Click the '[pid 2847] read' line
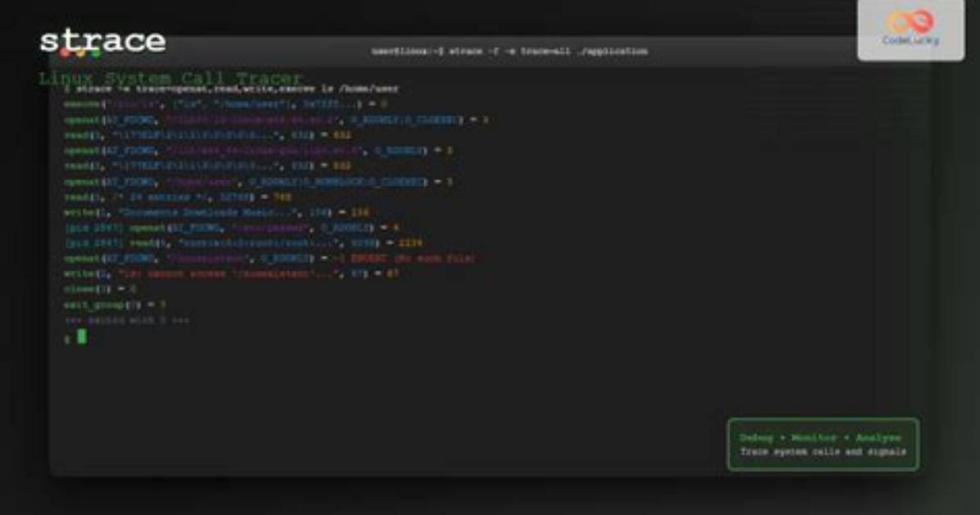Viewport: 980px width, 515px height. click(243, 243)
